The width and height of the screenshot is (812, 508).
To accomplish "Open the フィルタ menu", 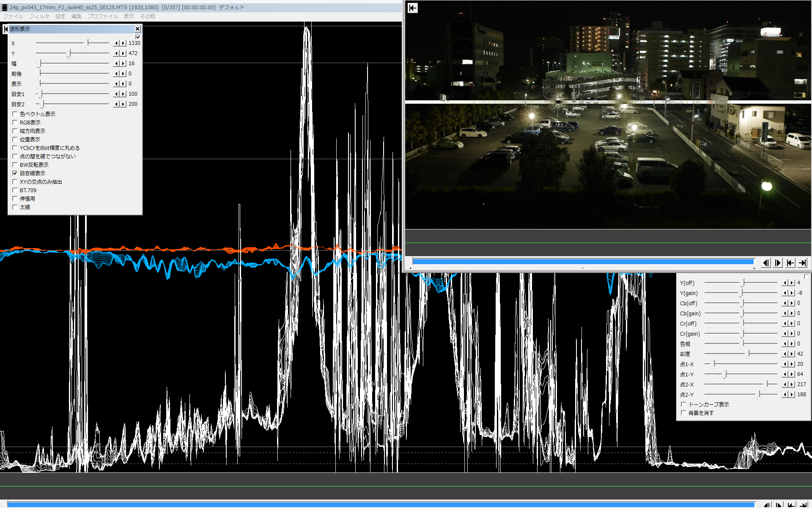I will click(39, 17).
